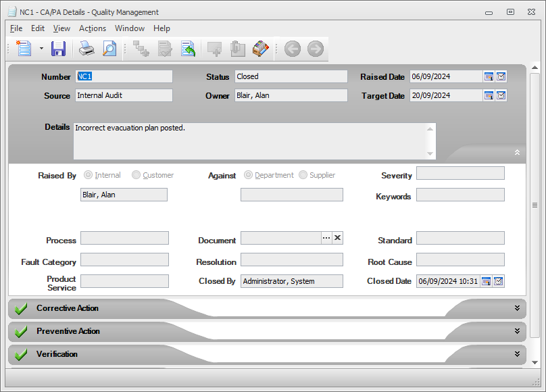Open the Help menu
This screenshot has width=546, height=392.
click(162, 28)
